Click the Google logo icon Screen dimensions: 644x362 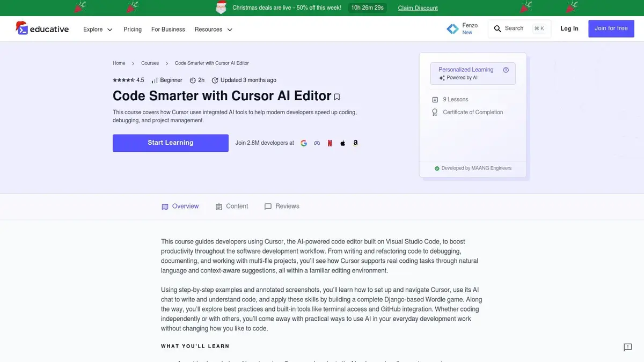pyautogui.click(x=304, y=143)
